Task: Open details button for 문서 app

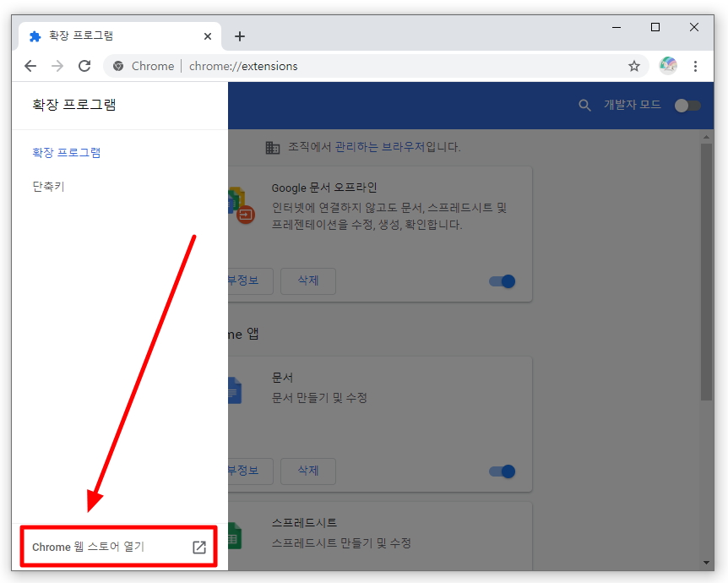Action: (250, 471)
